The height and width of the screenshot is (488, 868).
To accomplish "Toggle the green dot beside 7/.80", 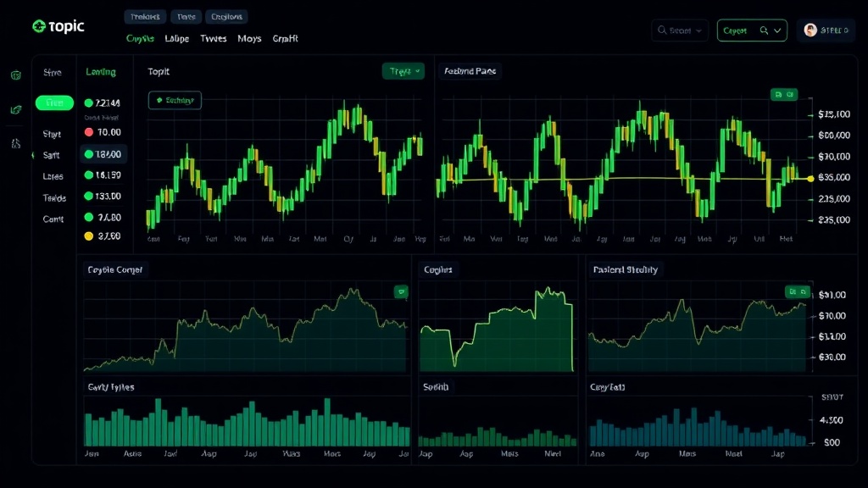I will [88, 218].
